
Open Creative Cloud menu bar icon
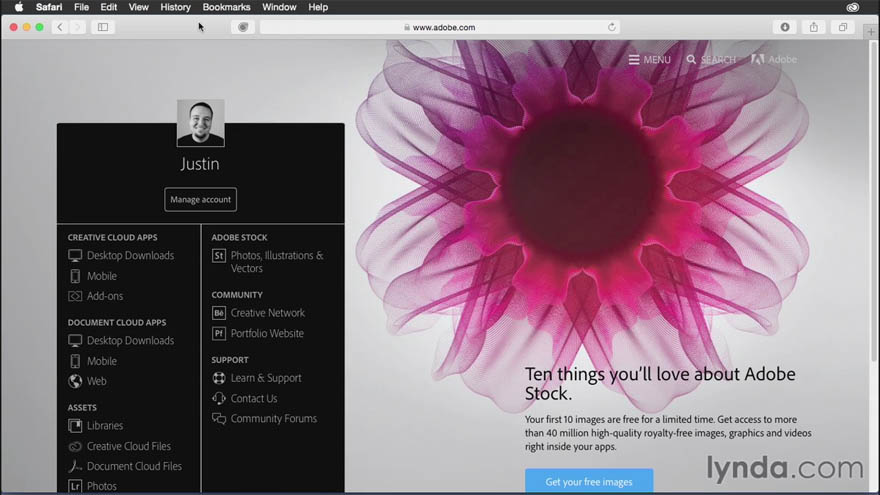(852, 7)
